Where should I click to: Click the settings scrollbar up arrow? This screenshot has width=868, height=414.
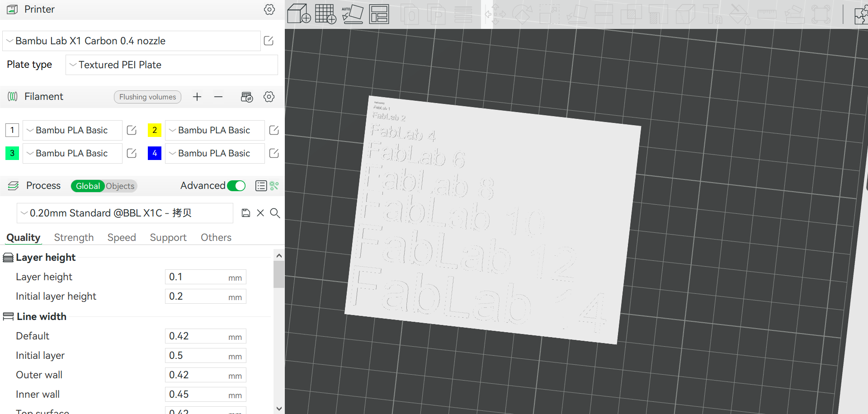point(279,255)
